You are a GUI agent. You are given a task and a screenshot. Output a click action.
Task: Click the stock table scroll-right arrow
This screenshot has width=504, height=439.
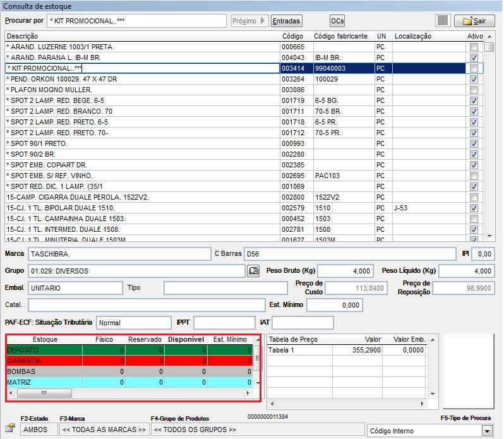coord(248,393)
